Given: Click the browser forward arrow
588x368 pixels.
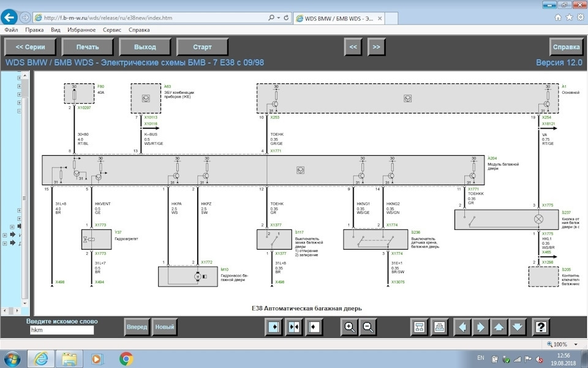Looking at the screenshot, I should tap(24, 17).
